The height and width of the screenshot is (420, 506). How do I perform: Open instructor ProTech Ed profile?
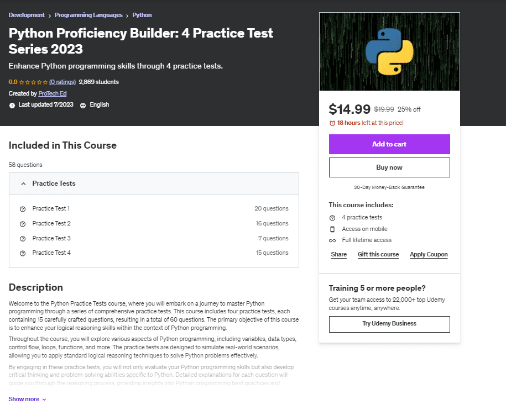click(53, 94)
